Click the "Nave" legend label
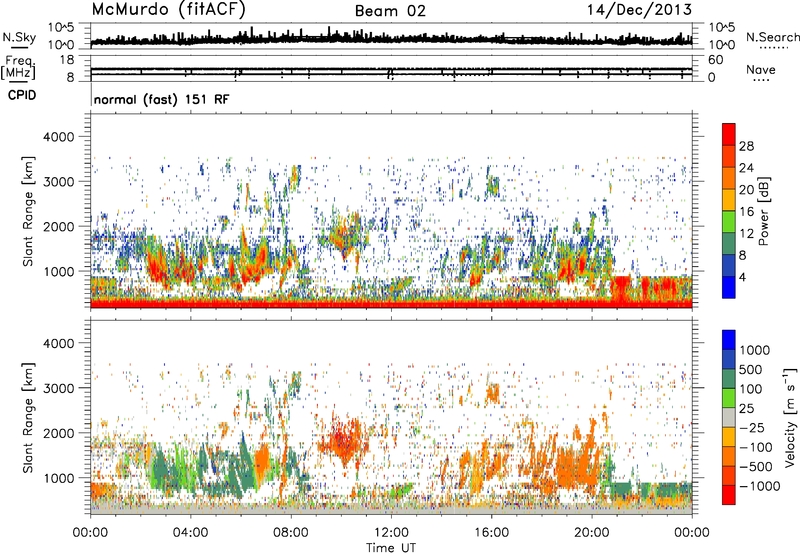 tap(760, 69)
